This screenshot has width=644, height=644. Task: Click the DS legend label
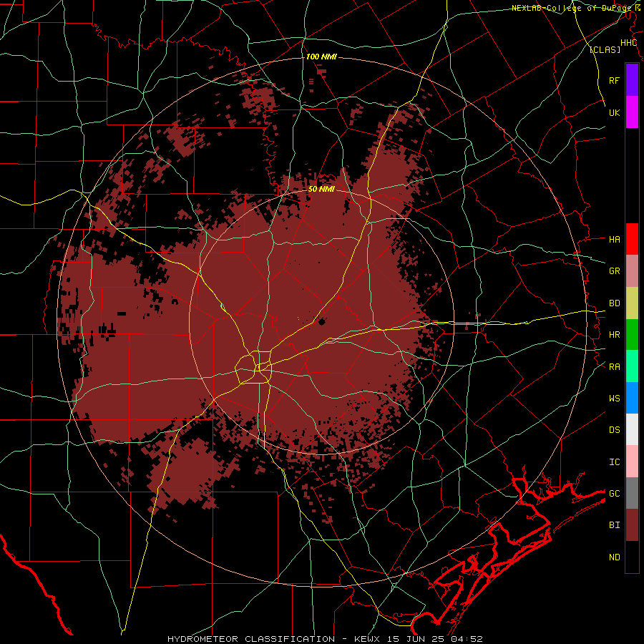[x=614, y=430]
